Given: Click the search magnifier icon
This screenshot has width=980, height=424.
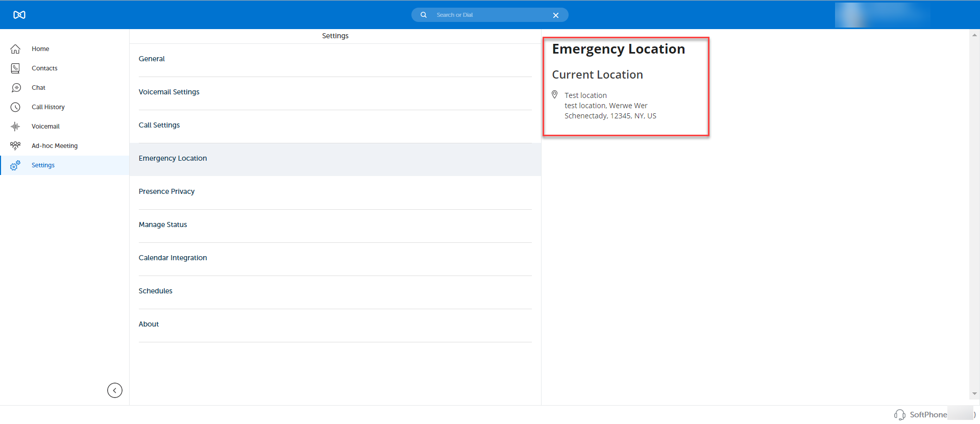Looking at the screenshot, I should pyautogui.click(x=423, y=15).
